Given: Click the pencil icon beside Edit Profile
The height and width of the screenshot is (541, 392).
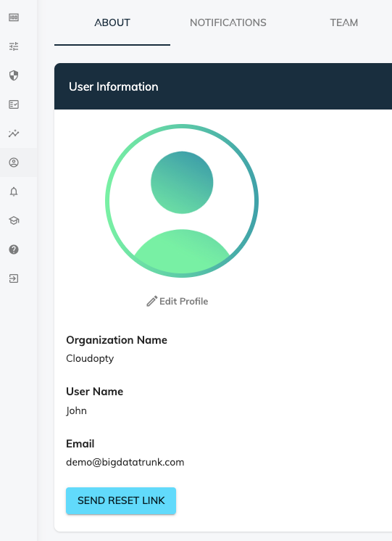Looking at the screenshot, I should 151,301.
